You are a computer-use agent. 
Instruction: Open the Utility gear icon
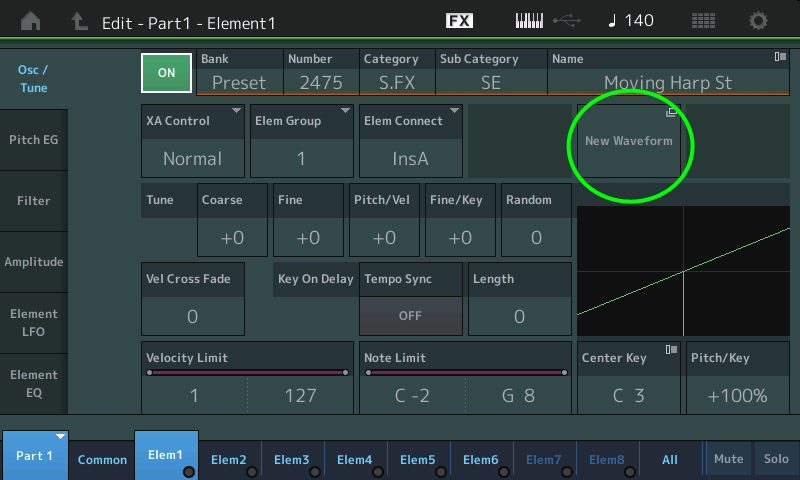[758, 21]
